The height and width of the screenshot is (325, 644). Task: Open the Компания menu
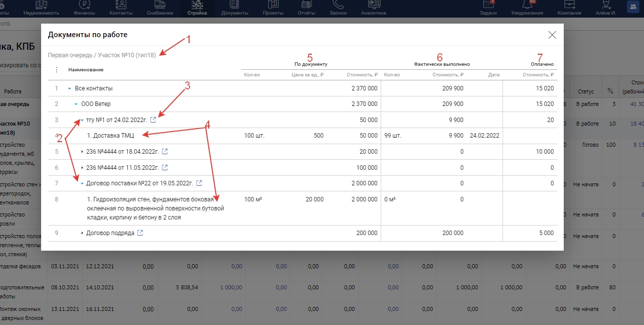pos(569,8)
